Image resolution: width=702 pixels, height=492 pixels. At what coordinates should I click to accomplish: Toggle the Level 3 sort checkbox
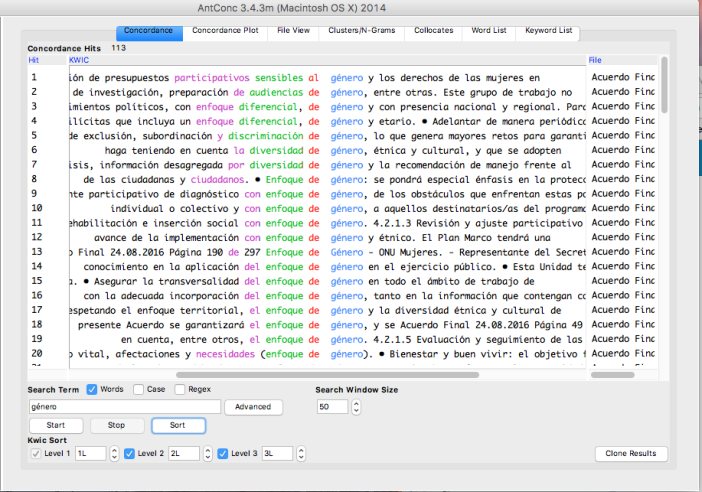223,453
